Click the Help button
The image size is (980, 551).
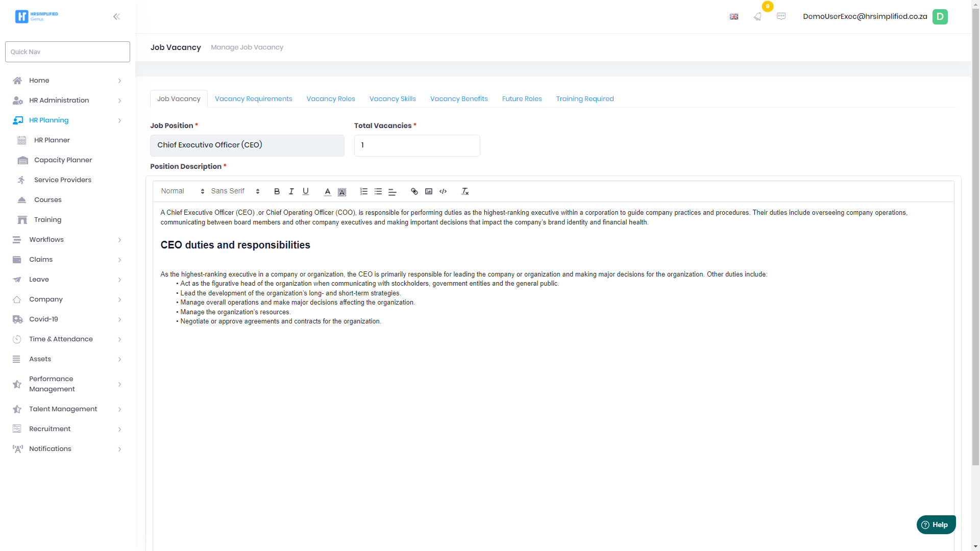936,524
